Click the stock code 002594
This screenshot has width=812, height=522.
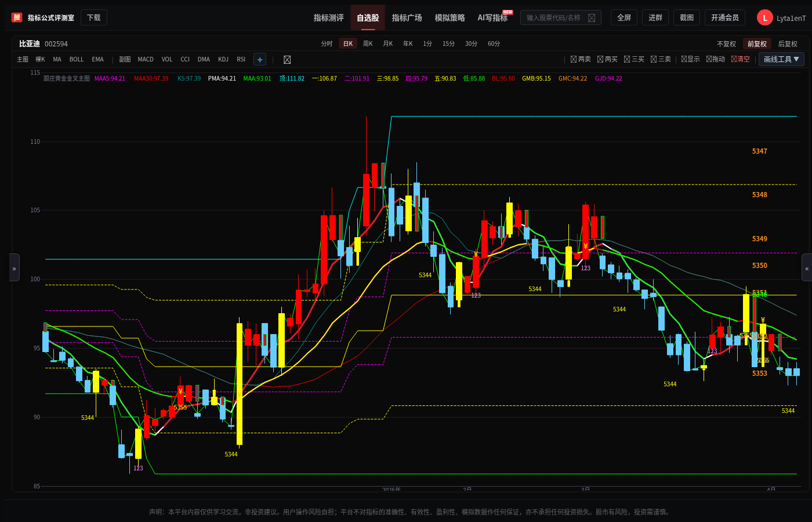(56, 44)
